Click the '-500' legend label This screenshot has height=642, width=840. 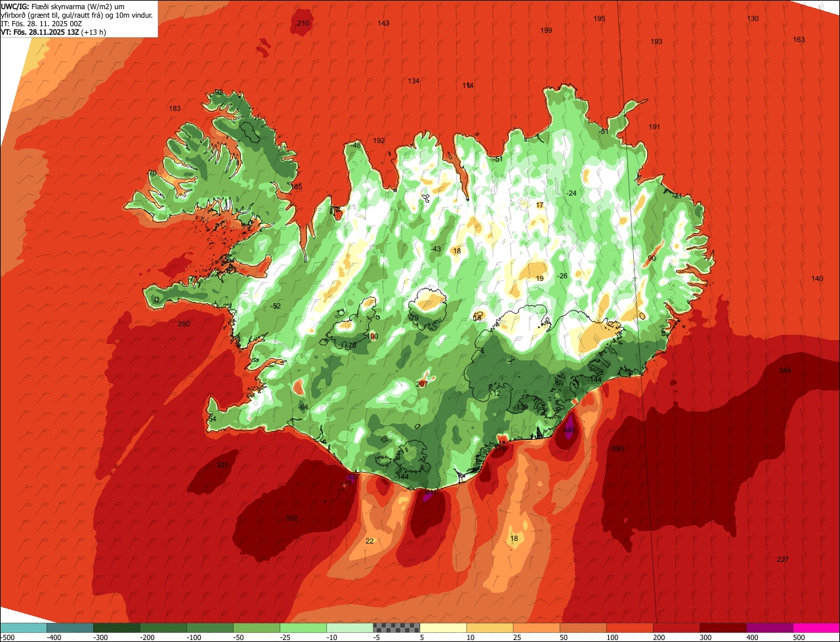tap(8, 637)
